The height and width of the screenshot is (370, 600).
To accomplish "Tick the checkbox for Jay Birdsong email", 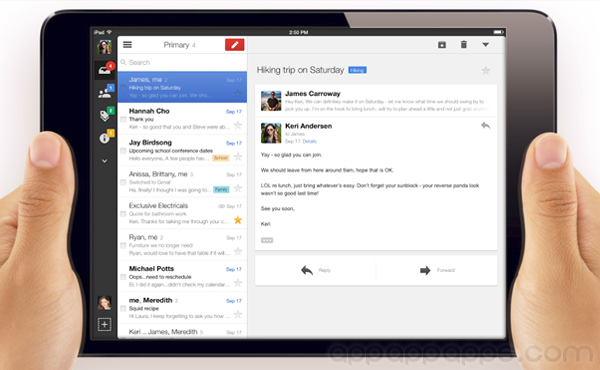I will tap(123, 150).
